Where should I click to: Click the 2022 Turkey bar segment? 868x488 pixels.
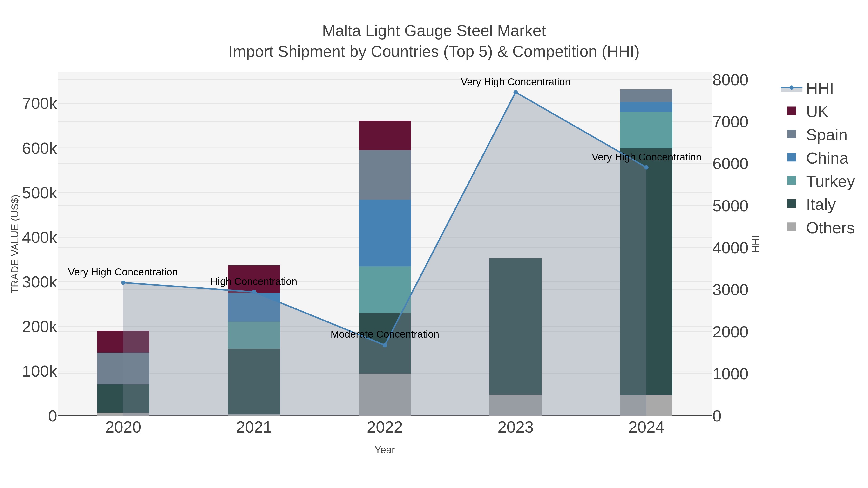(385, 290)
